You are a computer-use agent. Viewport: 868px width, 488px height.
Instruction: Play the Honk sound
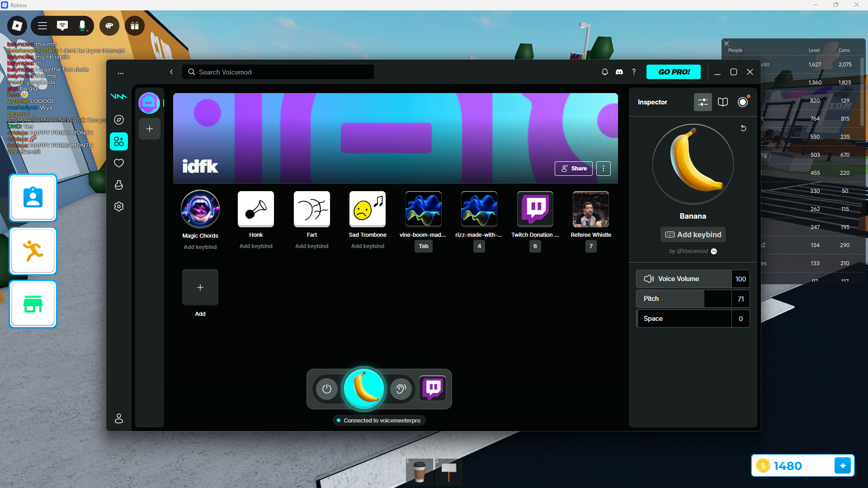tap(256, 209)
